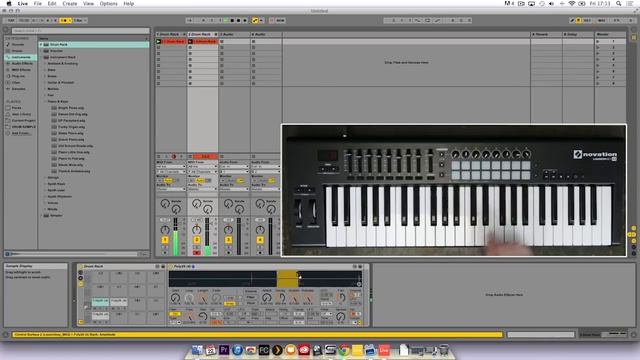Launch the clip in track 1 first slot
This screenshot has height=360, width=640.
point(159,42)
